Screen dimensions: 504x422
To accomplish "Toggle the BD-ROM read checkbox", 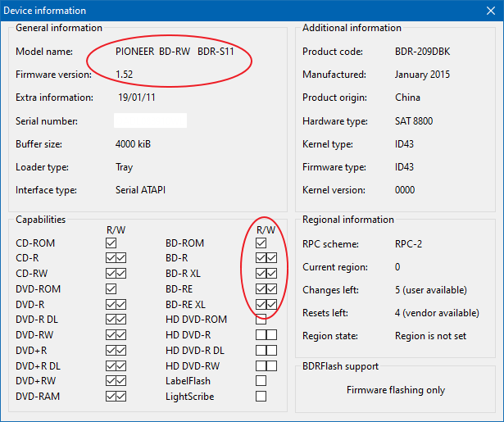I will (x=261, y=243).
